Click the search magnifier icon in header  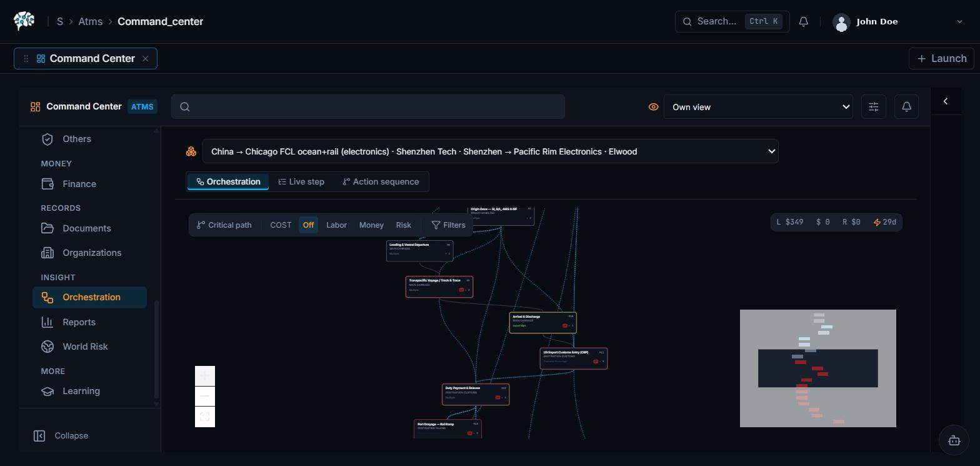[x=687, y=21]
